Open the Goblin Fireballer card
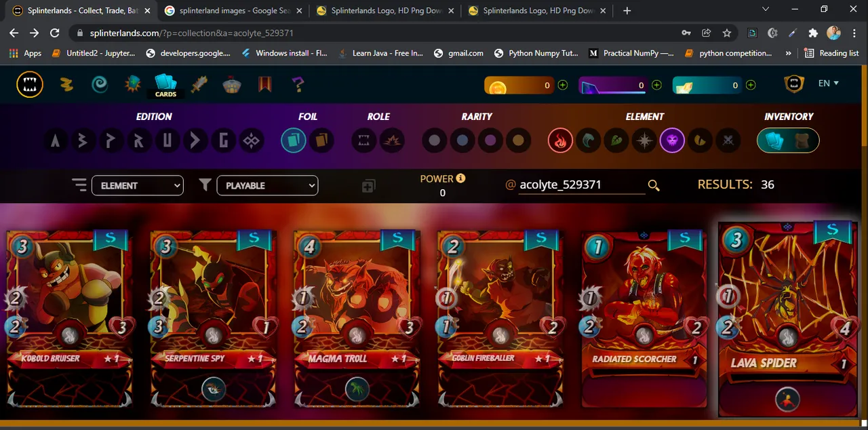The image size is (868, 430). point(500,319)
